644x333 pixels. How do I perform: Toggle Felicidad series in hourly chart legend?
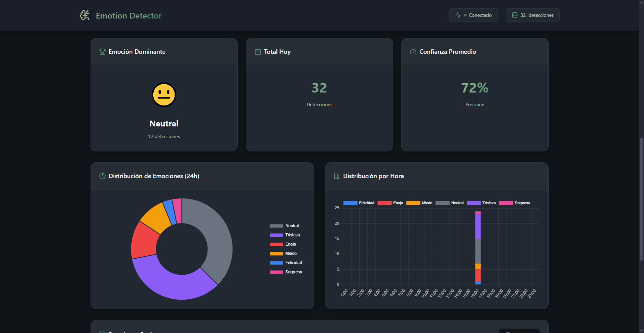[x=359, y=203]
